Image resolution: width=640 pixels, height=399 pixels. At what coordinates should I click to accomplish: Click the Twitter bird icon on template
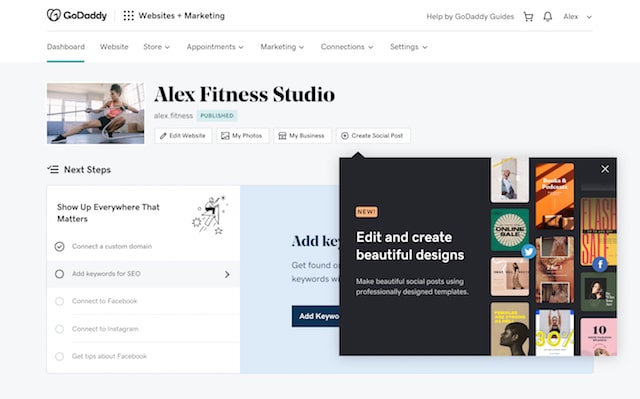tap(529, 251)
